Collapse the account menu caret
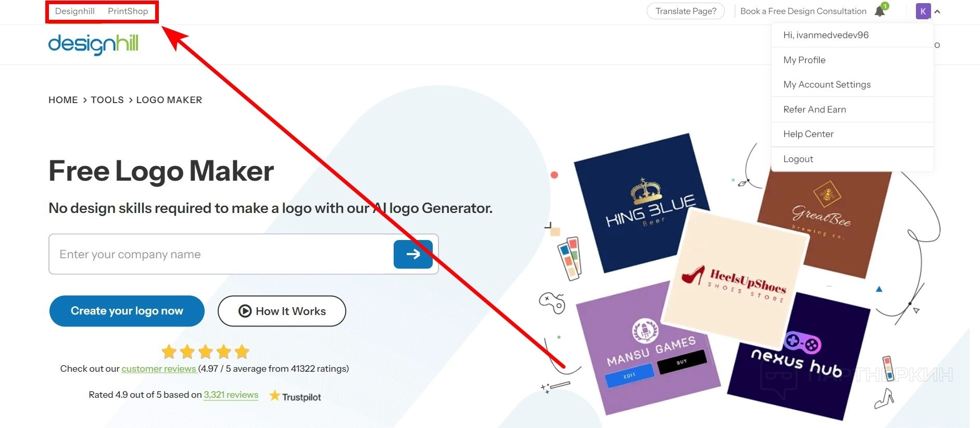The height and width of the screenshot is (428, 980). [937, 11]
